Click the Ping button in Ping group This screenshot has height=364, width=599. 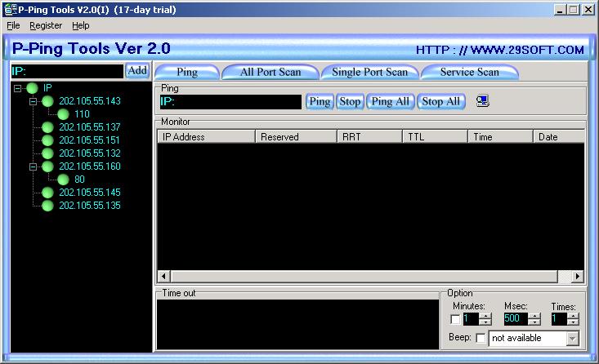(320, 101)
